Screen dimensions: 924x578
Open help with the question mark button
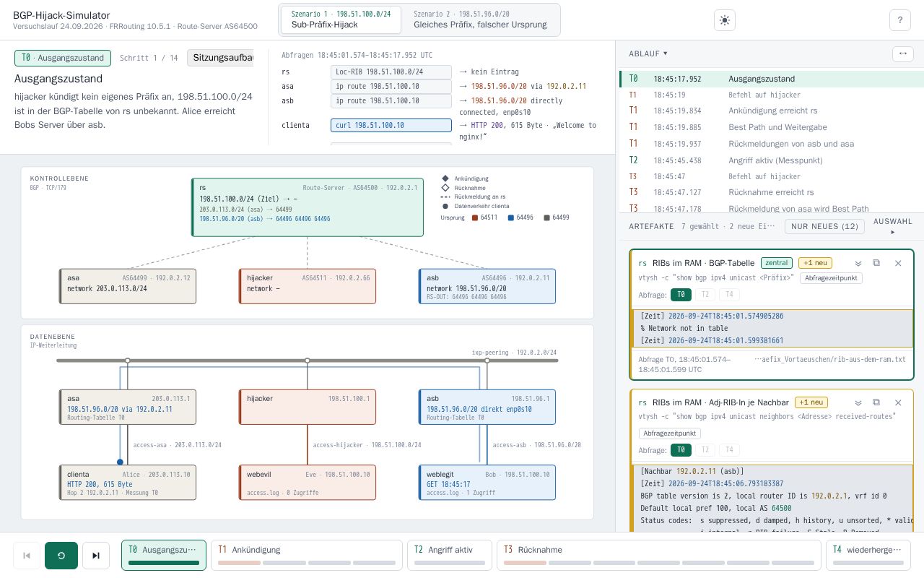pyautogui.click(x=899, y=20)
